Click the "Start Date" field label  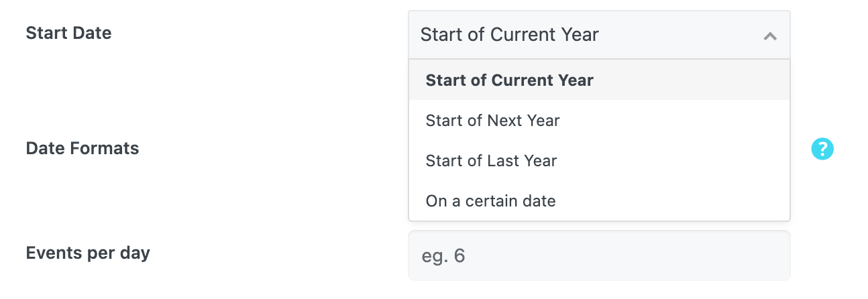(68, 33)
